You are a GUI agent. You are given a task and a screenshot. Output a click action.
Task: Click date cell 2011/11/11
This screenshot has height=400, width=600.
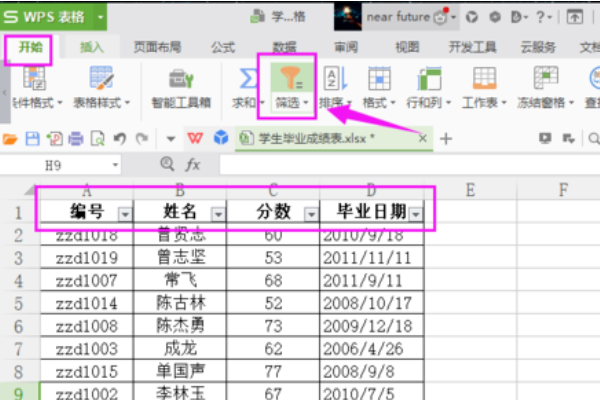click(x=372, y=258)
